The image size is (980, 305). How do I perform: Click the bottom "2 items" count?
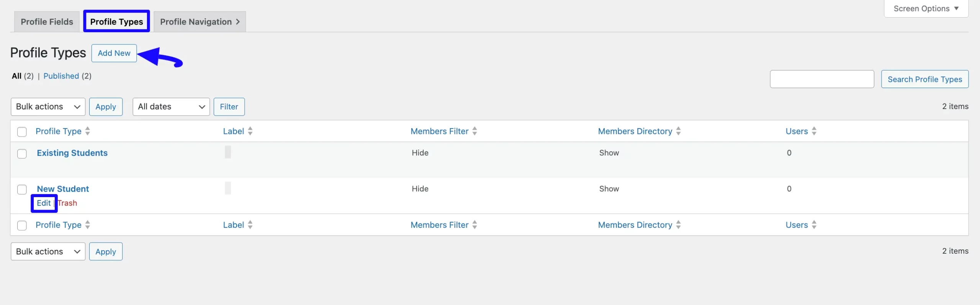coord(955,251)
